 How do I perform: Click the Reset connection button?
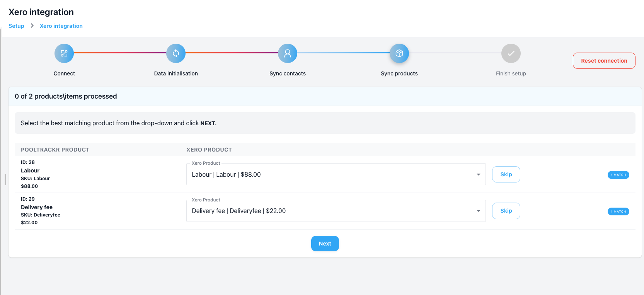coord(604,61)
